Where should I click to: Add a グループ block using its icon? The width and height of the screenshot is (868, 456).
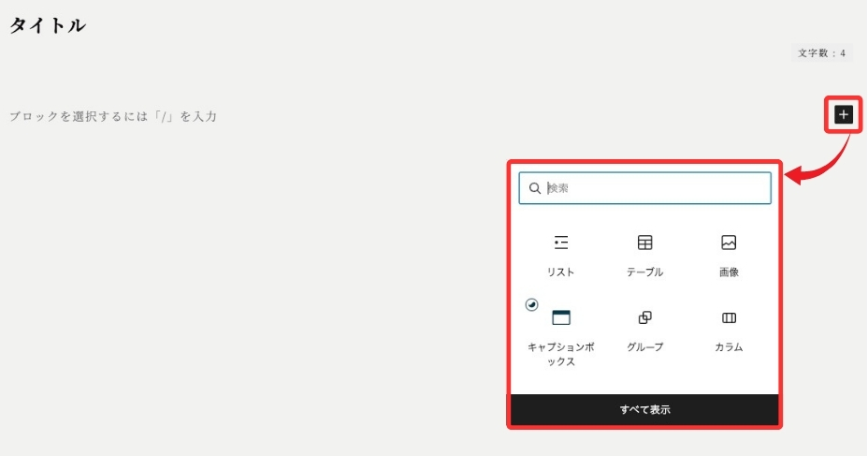(644, 317)
